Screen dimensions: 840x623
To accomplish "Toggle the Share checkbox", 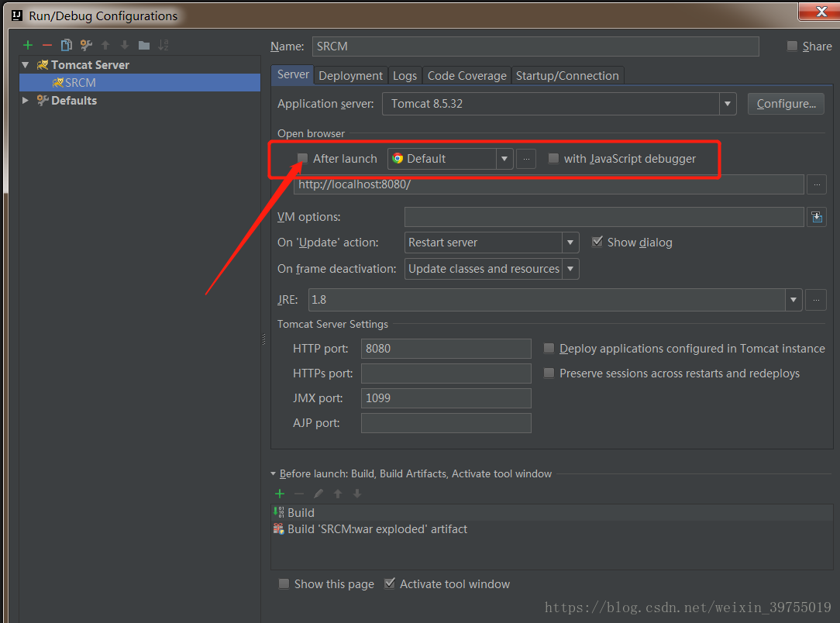I will pyautogui.click(x=792, y=46).
